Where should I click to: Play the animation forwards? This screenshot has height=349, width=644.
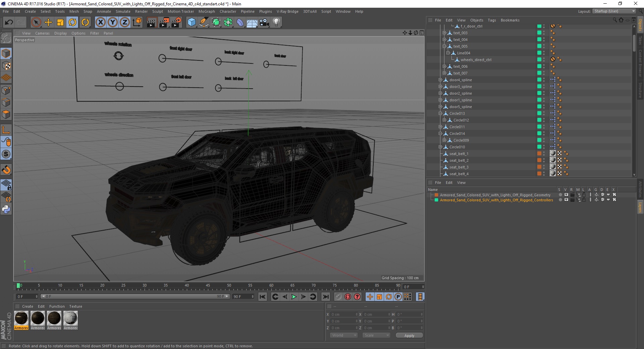294,297
